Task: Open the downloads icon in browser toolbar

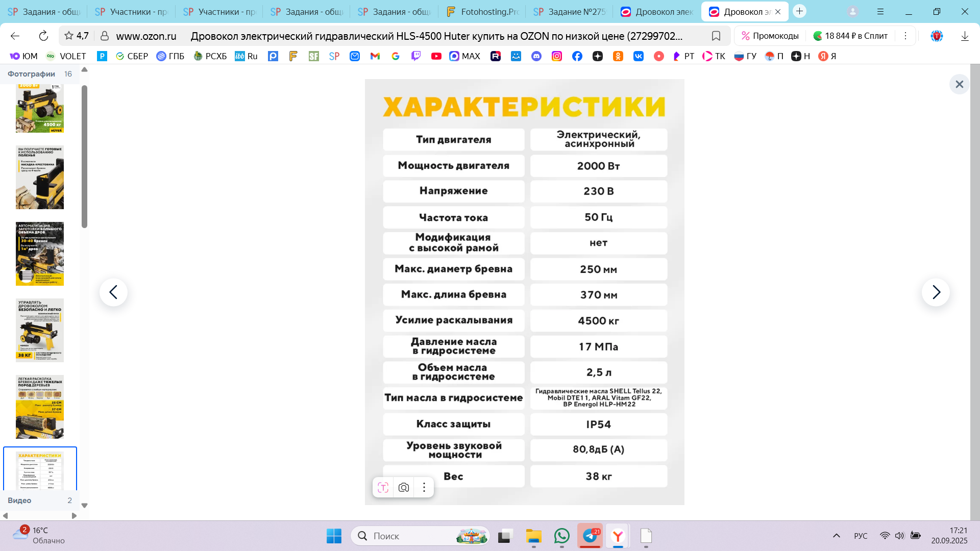Action: coord(964,36)
